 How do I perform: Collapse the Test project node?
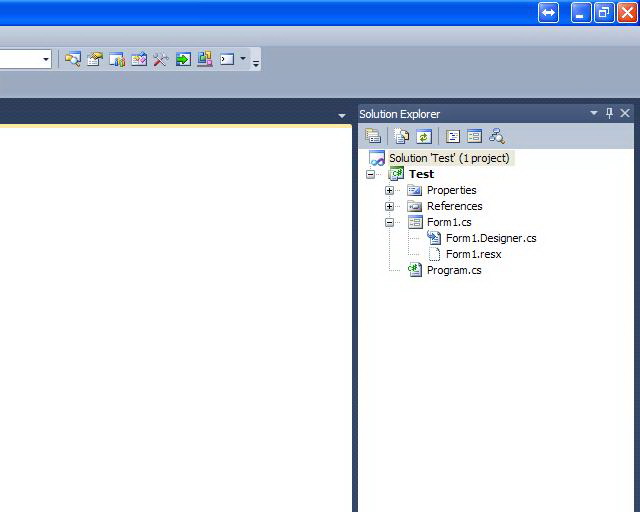point(370,174)
